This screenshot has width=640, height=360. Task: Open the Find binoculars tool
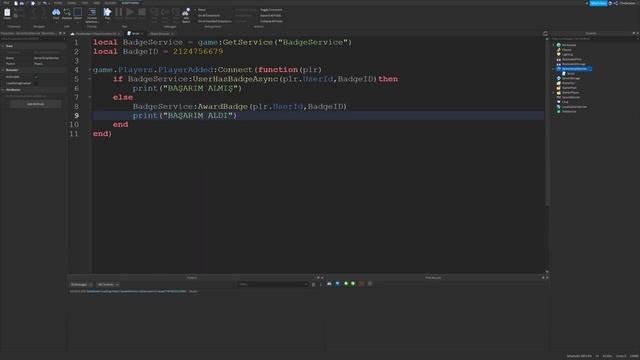click(56, 12)
